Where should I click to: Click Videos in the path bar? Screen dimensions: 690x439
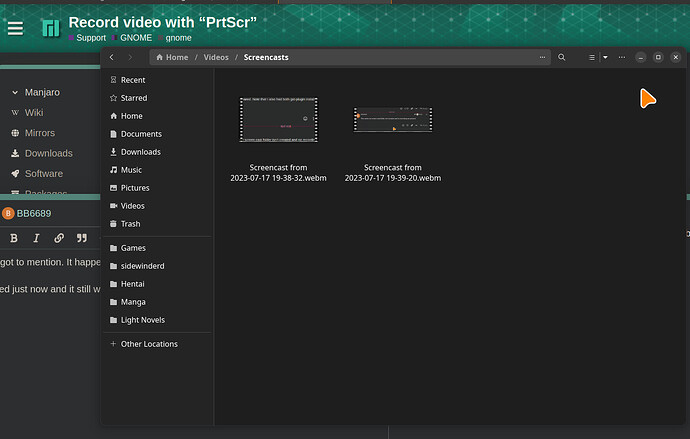[x=216, y=57]
